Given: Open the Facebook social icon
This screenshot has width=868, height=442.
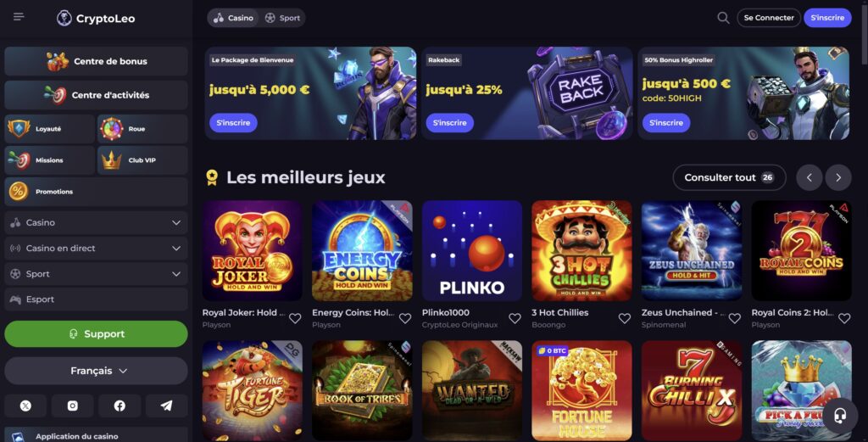Looking at the screenshot, I should point(120,406).
